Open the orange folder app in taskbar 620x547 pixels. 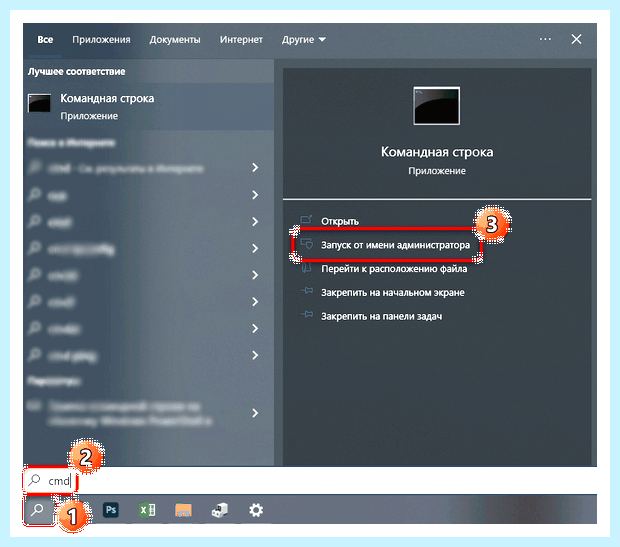(183, 510)
